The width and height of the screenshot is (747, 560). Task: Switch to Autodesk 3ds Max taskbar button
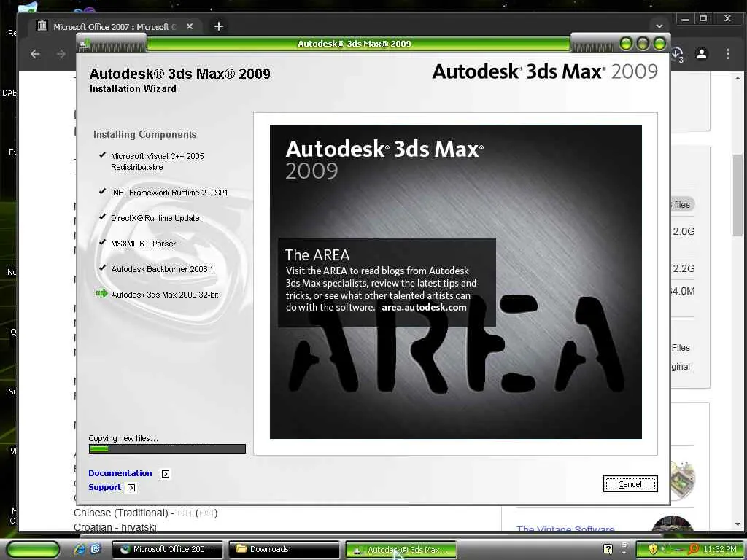click(400, 550)
